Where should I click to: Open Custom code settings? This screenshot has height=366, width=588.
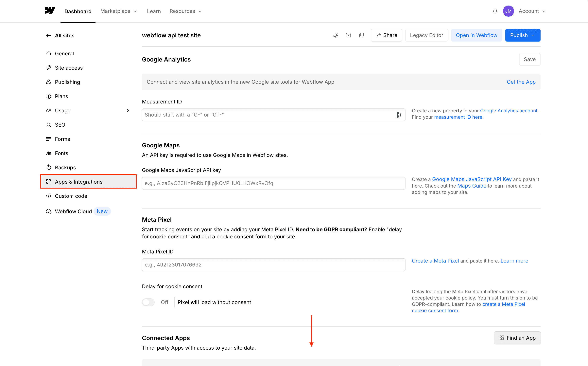pyautogui.click(x=71, y=196)
